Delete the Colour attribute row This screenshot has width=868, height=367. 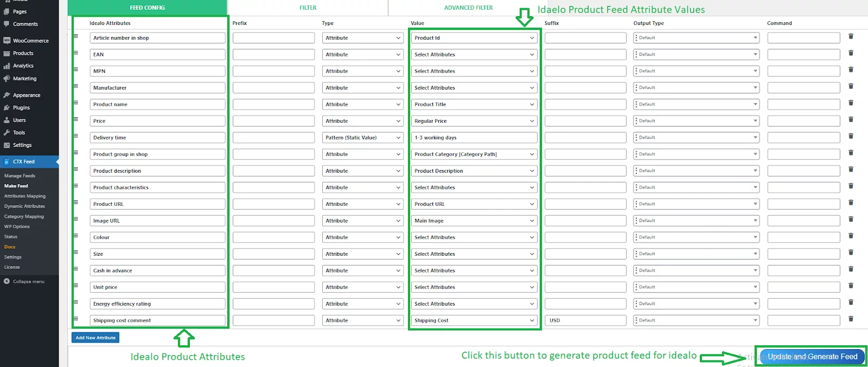click(x=851, y=236)
